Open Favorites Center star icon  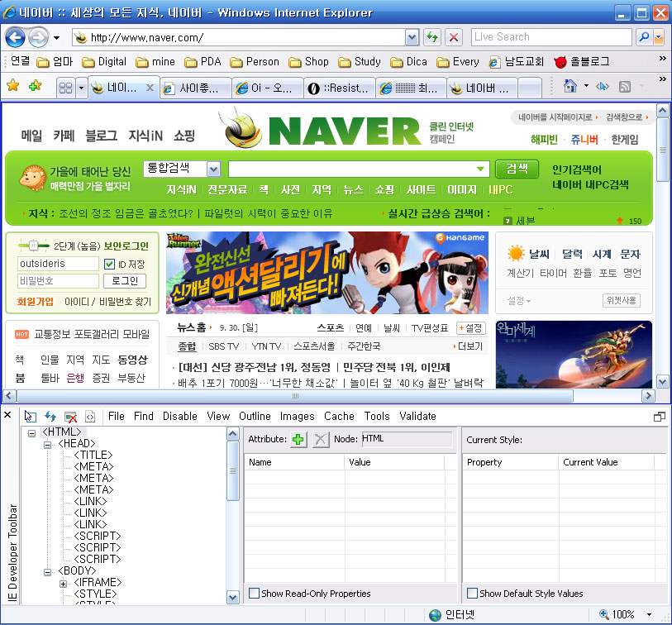[13, 85]
